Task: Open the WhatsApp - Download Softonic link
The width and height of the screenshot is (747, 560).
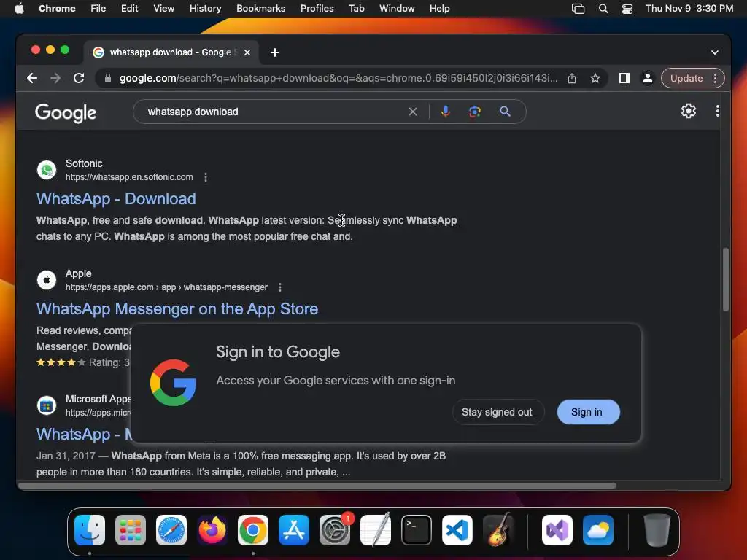Action: pos(116,198)
